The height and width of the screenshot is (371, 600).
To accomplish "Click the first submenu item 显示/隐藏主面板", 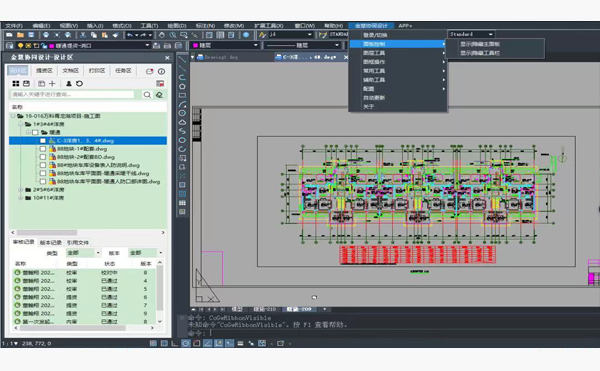I will [480, 44].
